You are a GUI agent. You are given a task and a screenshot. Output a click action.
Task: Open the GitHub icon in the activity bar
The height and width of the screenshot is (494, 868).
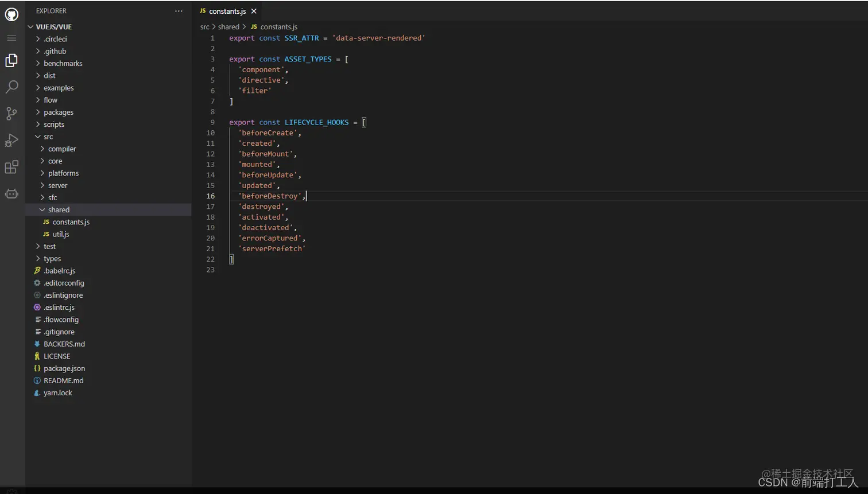point(11,14)
